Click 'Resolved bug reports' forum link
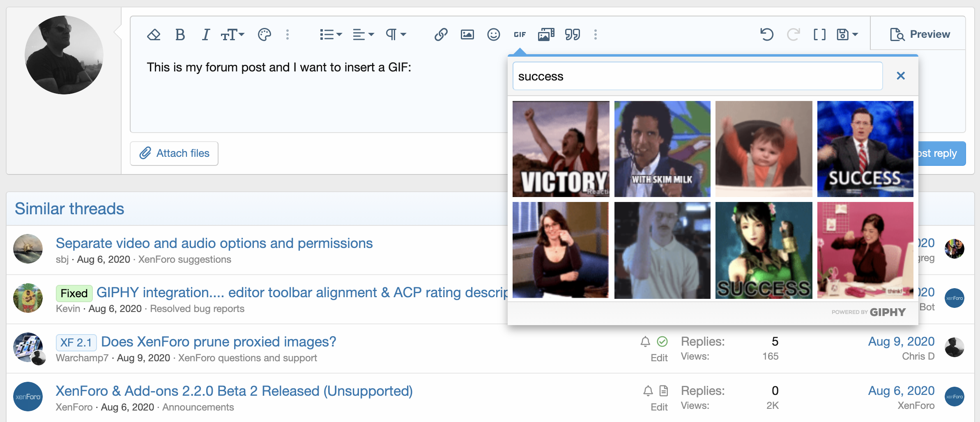 (197, 309)
